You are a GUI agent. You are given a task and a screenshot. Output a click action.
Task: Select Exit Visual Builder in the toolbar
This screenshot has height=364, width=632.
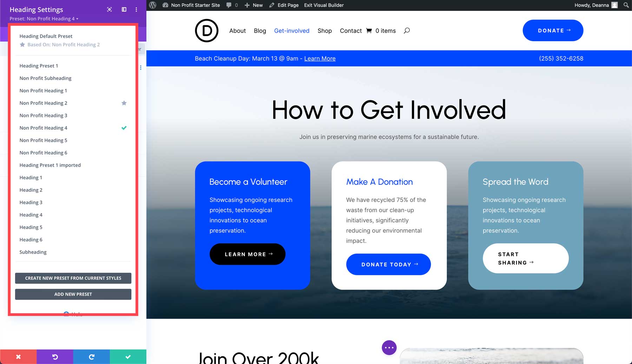[x=323, y=5]
